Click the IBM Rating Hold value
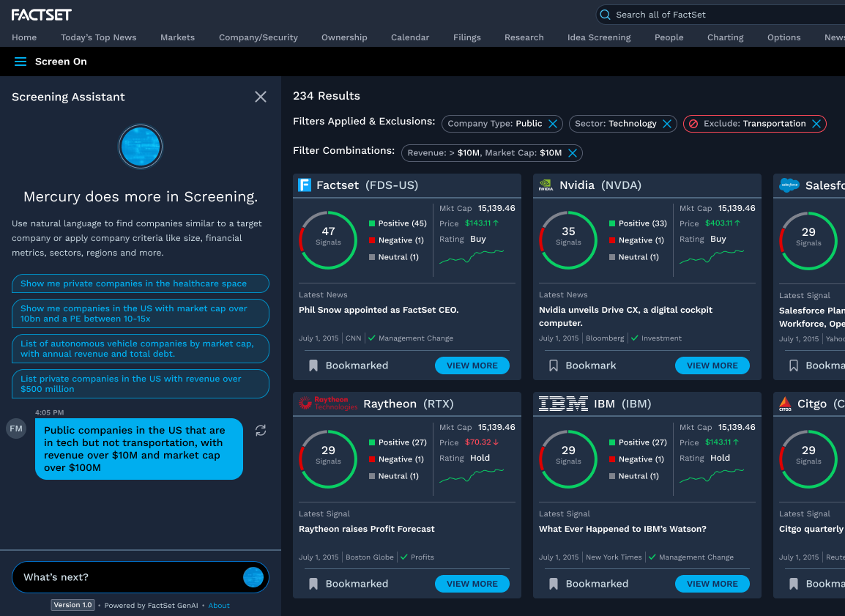This screenshot has height=616, width=845. (x=720, y=458)
